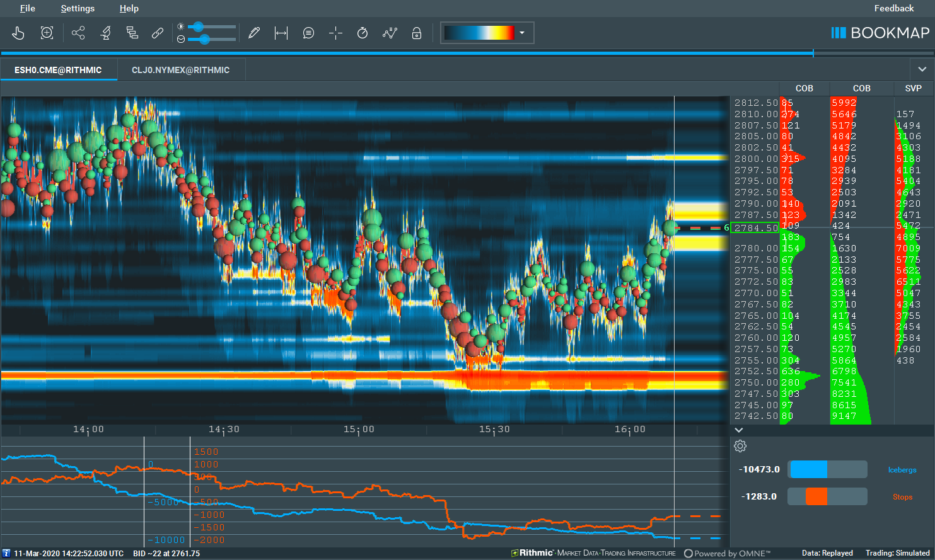Click the stopwatch timer icon
Screen dimensions: 935x560
[x=363, y=33]
